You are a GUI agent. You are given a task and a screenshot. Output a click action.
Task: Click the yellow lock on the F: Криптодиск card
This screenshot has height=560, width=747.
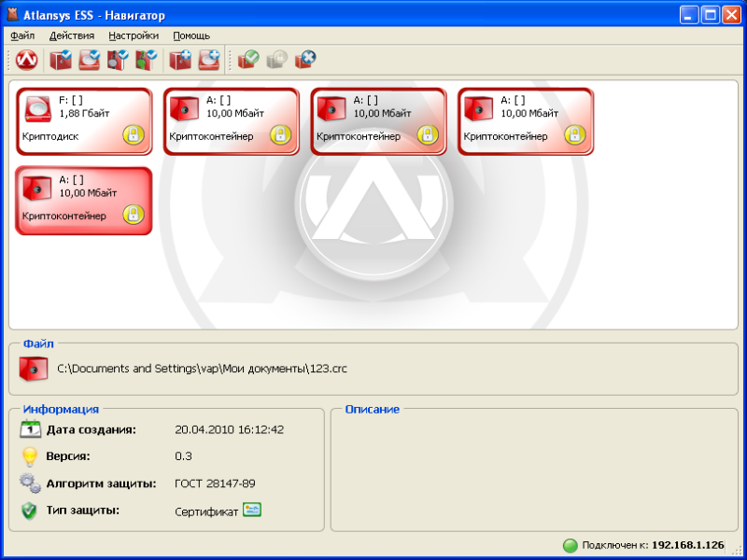click(134, 134)
